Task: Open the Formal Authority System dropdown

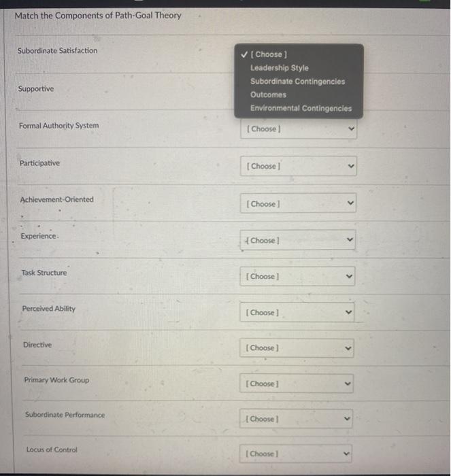Action: pos(299,129)
